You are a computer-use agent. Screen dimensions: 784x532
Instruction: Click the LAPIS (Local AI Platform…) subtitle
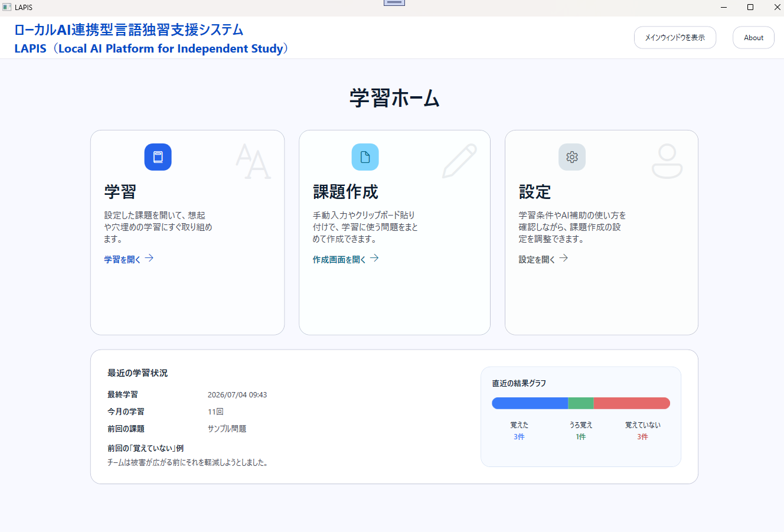pyautogui.click(x=152, y=48)
